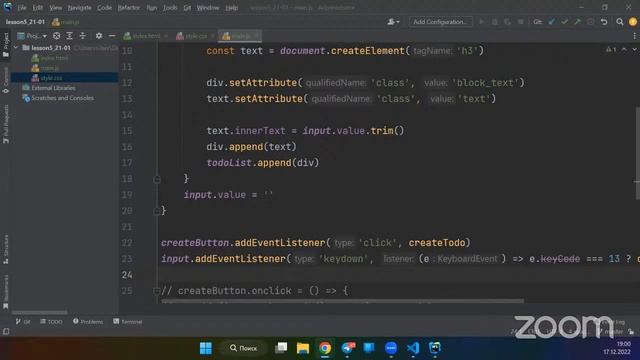Click the taskbar Поиск search box
Screen dimensions: 640x360
pos(243,348)
